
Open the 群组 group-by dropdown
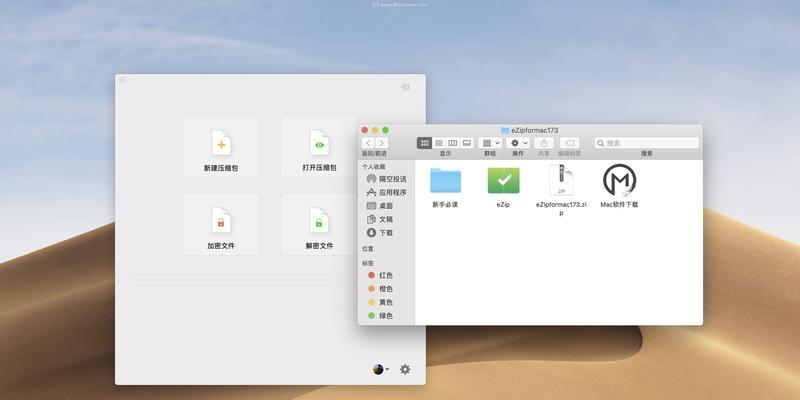pos(491,143)
